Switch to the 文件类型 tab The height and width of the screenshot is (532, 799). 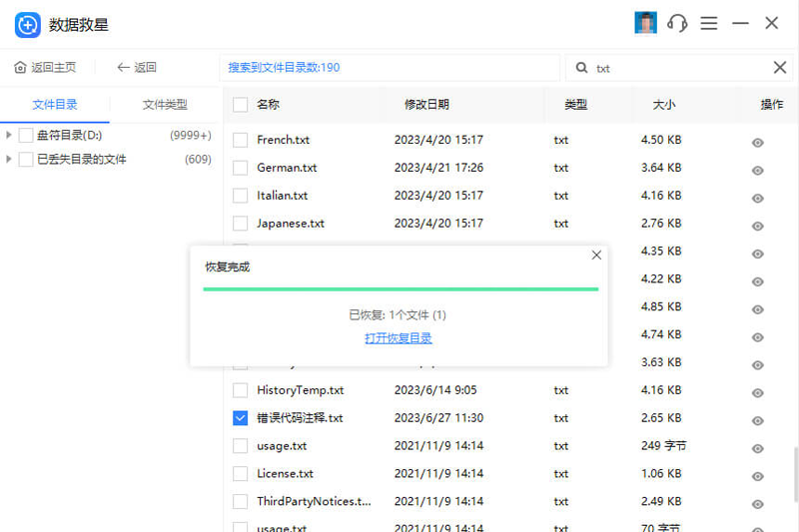[165, 105]
